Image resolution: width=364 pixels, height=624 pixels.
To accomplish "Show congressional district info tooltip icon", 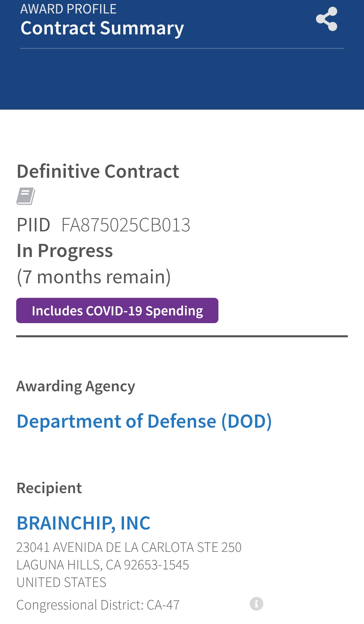I will point(256,604).
